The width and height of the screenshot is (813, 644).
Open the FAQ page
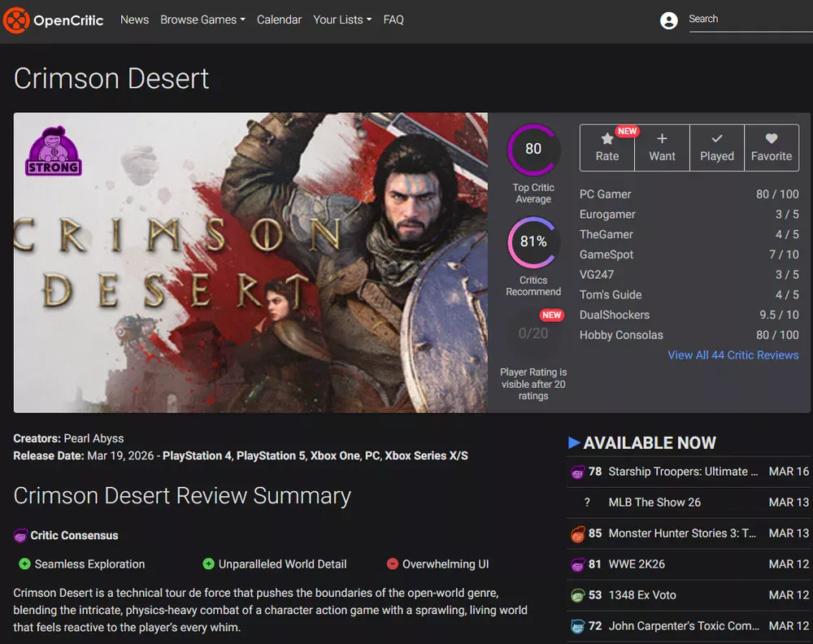[x=393, y=20]
